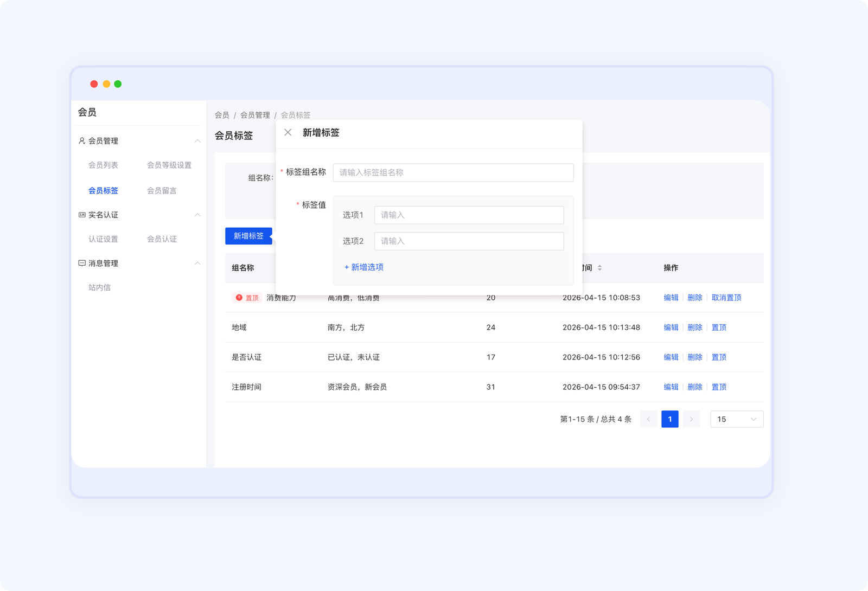This screenshot has height=591, width=868.
Task: Click 删除 on the 地域 row
Action: click(x=695, y=327)
